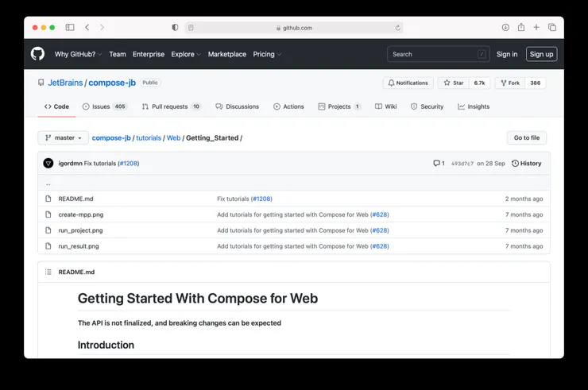This screenshot has height=390, width=588.
Task: Open Safari tab overview icon
Action: click(x=552, y=28)
